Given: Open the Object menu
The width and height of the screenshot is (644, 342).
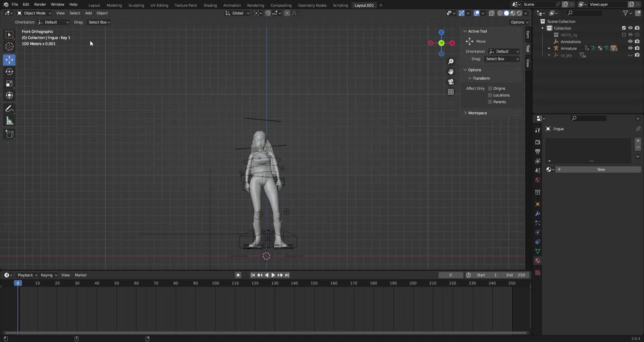Looking at the screenshot, I should (x=102, y=13).
